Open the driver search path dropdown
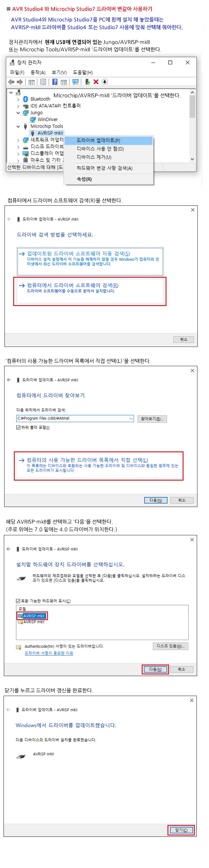 point(131,419)
